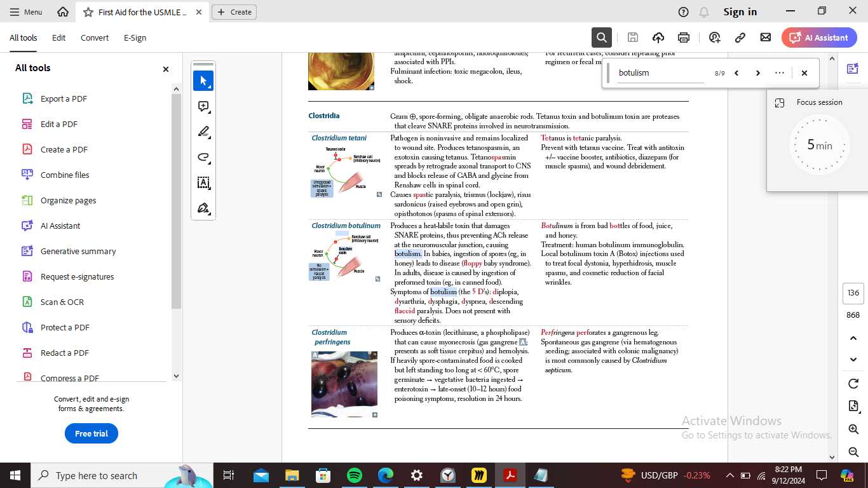Open the Menu dropdown
Image resolution: width=868 pixels, height=488 pixels.
coord(25,12)
